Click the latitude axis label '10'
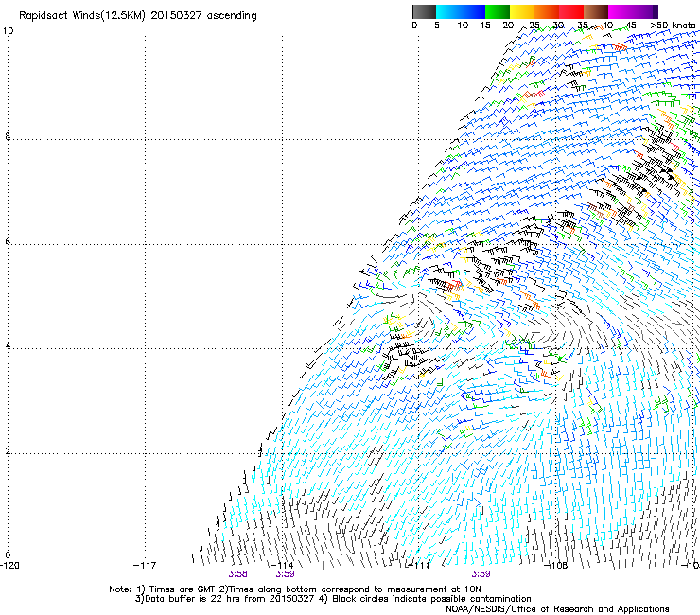Screen dimensions: 700x615 pos(8,31)
